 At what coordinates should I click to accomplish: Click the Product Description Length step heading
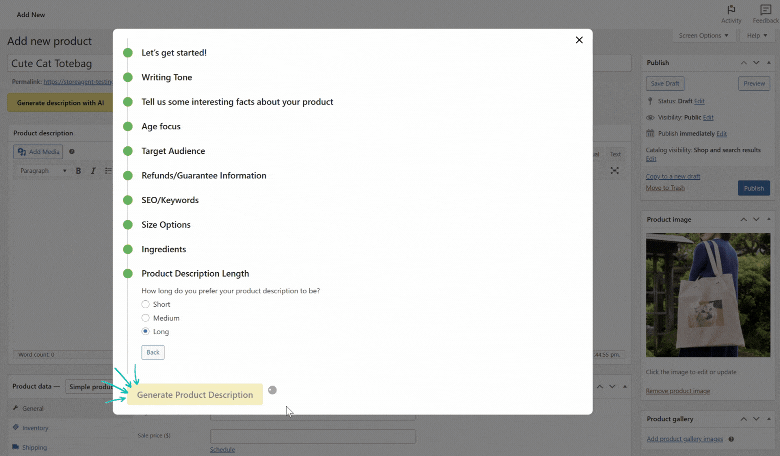195,274
